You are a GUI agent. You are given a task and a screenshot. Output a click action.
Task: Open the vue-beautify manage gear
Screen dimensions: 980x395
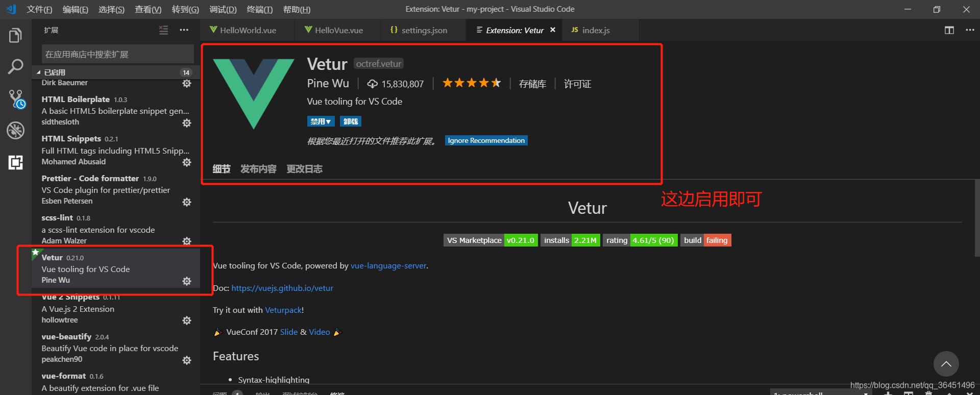click(x=187, y=360)
